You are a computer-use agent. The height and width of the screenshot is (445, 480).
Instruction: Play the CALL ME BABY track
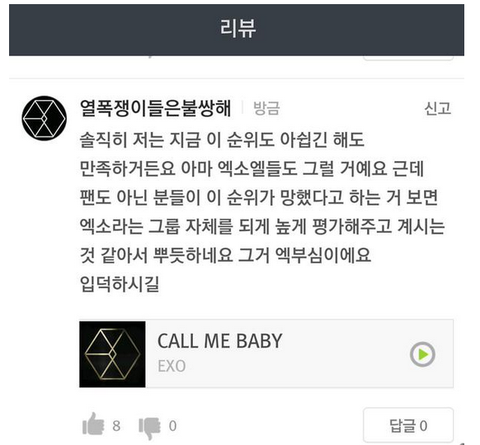(422, 354)
